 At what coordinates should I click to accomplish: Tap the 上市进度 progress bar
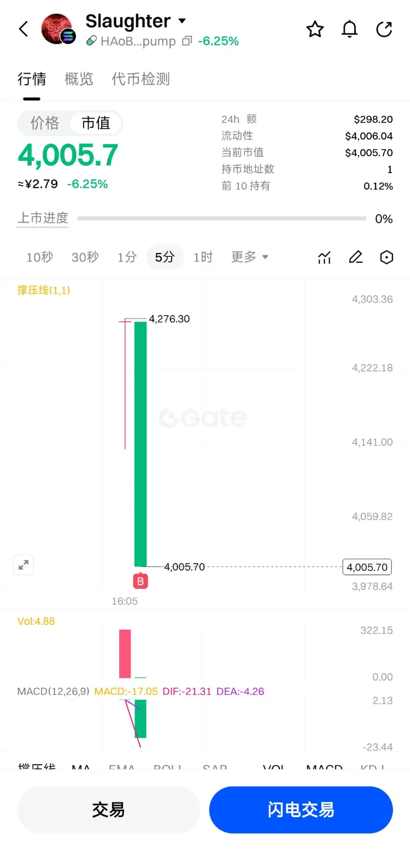pyautogui.click(x=221, y=219)
